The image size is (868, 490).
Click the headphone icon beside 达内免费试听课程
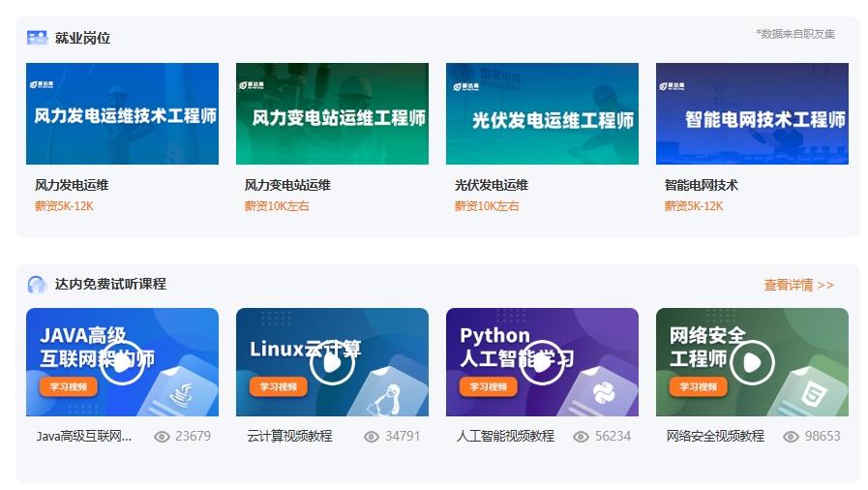point(37,284)
